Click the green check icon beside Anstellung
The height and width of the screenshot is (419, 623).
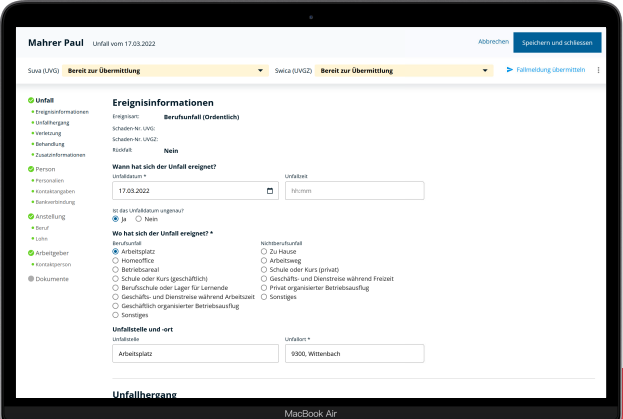pos(31,216)
